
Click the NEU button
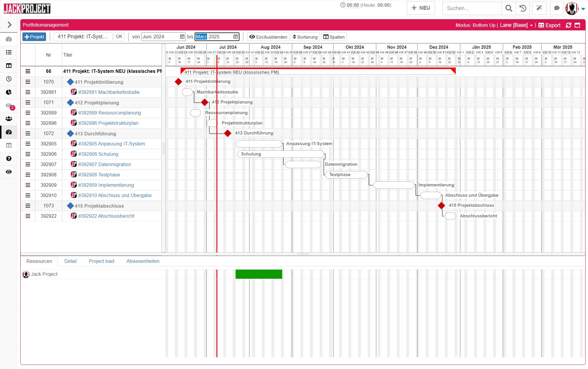pyautogui.click(x=421, y=8)
